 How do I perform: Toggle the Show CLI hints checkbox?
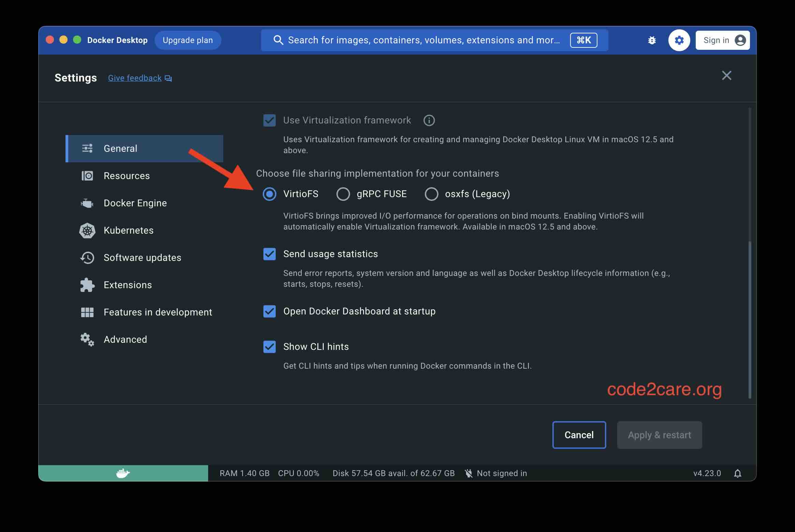[270, 347]
